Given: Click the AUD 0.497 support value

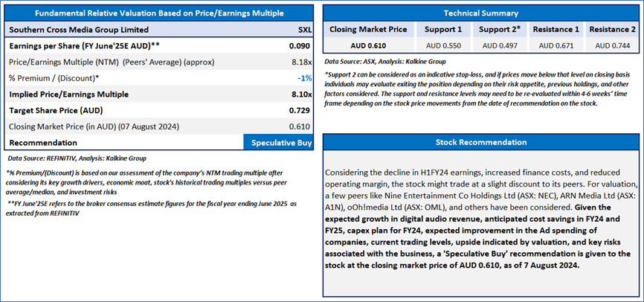Looking at the screenshot, I should click(500, 45).
